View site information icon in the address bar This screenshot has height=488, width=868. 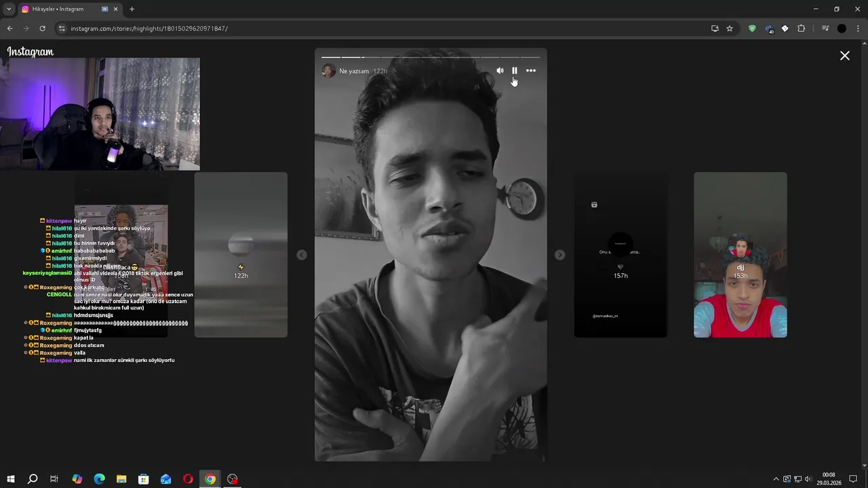[62, 28]
